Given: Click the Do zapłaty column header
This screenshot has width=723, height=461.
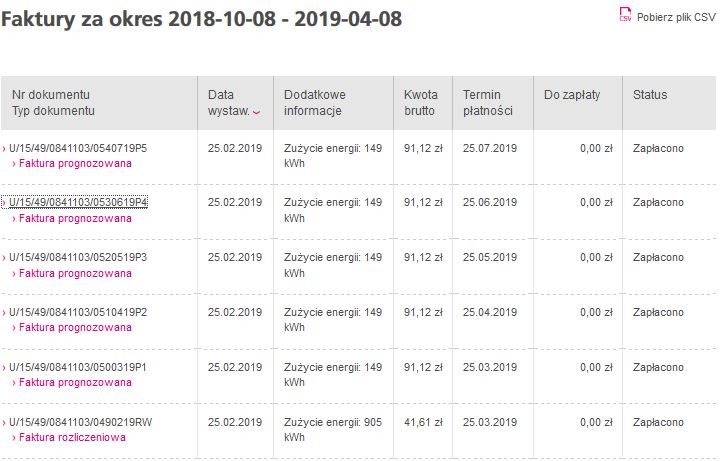Looking at the screenshot, I should pyautogui.click(x=572, y=94).
